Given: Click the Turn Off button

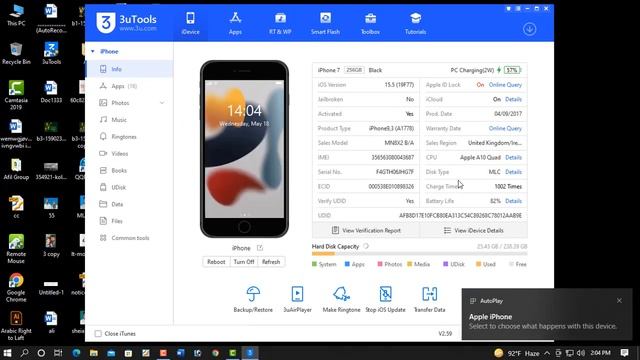Looking at the screenshot, I should coord(244,262).
